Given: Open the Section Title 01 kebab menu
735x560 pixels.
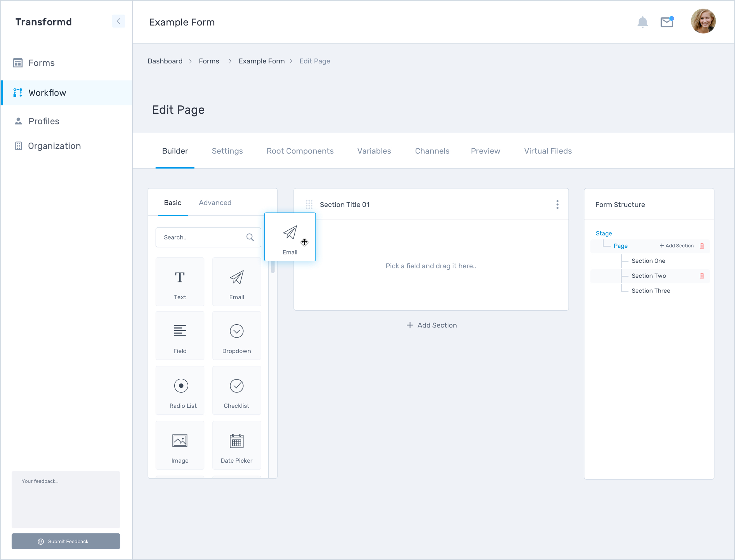Looking at the screenshot, I should pos(557,204).
